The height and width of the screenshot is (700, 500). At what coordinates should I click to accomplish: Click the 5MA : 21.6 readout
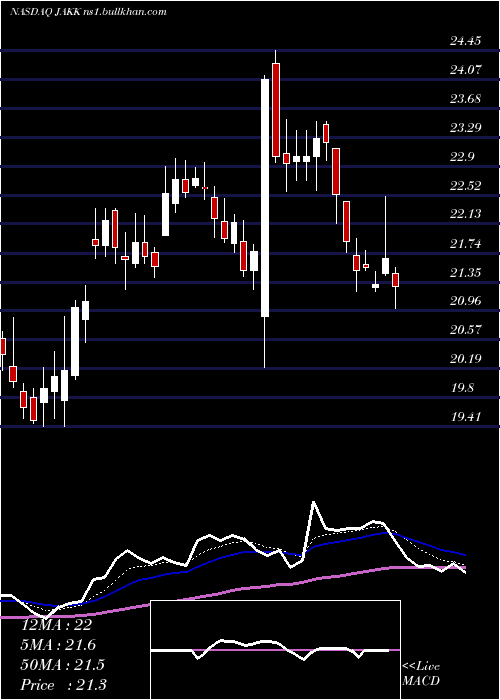[x=58, y=645]
